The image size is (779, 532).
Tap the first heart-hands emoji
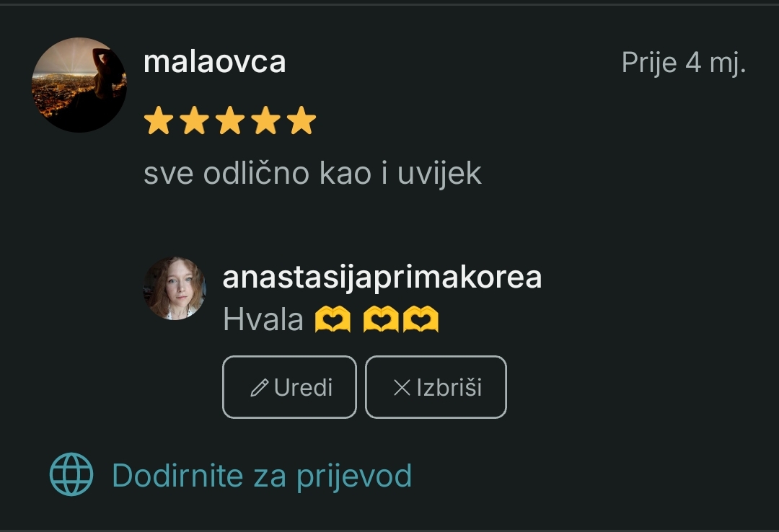point(333,319)
